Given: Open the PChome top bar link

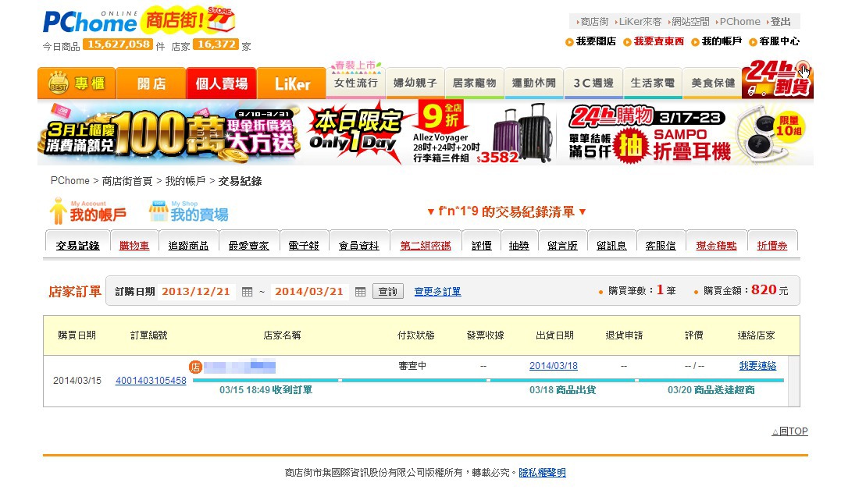Looking at the screenshot, I should [x=739, y=22].
